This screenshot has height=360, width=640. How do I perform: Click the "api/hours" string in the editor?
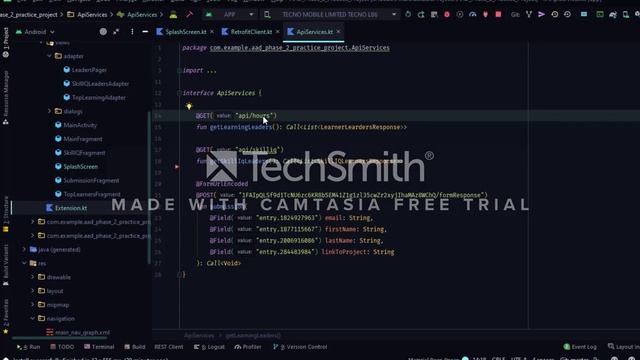[x=253, y=116]
